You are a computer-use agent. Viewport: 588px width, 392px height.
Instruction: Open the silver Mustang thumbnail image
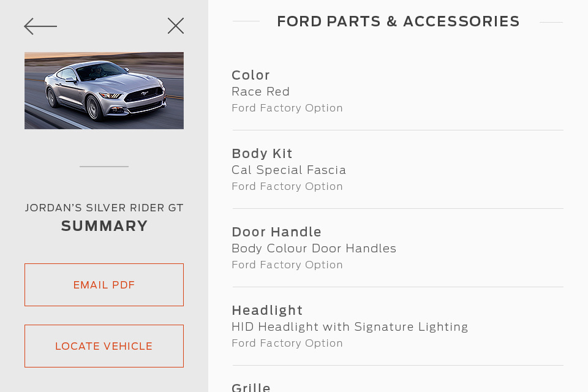pos(104,91)
